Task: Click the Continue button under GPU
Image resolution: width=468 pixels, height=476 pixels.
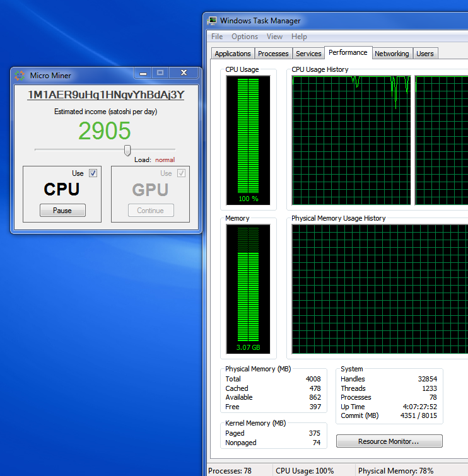Action: coord(151,211)
